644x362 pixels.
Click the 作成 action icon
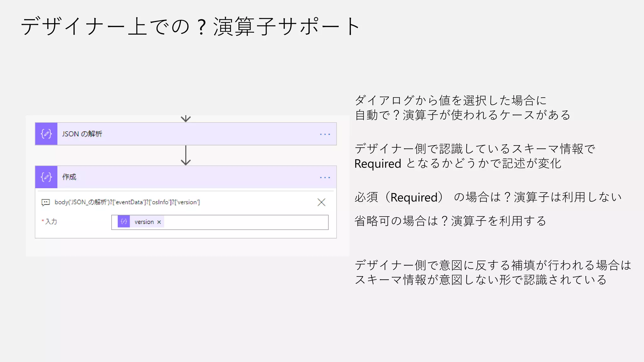46,177
